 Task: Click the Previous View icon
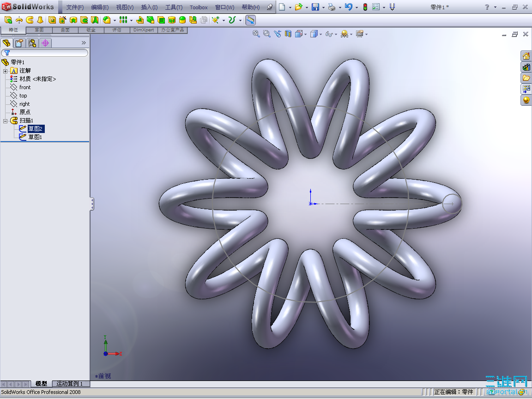(x=278, y=34)
